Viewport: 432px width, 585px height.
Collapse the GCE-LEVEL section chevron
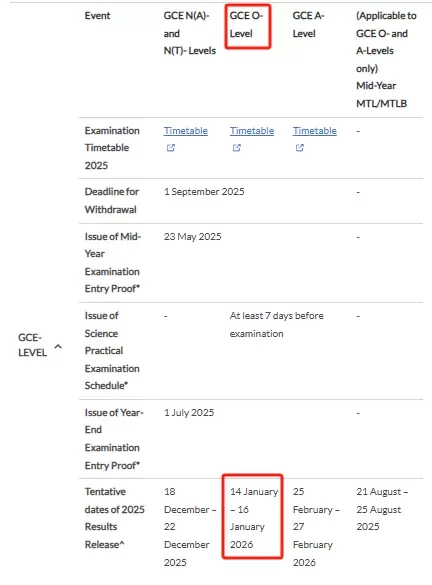(x=58, y=347)
